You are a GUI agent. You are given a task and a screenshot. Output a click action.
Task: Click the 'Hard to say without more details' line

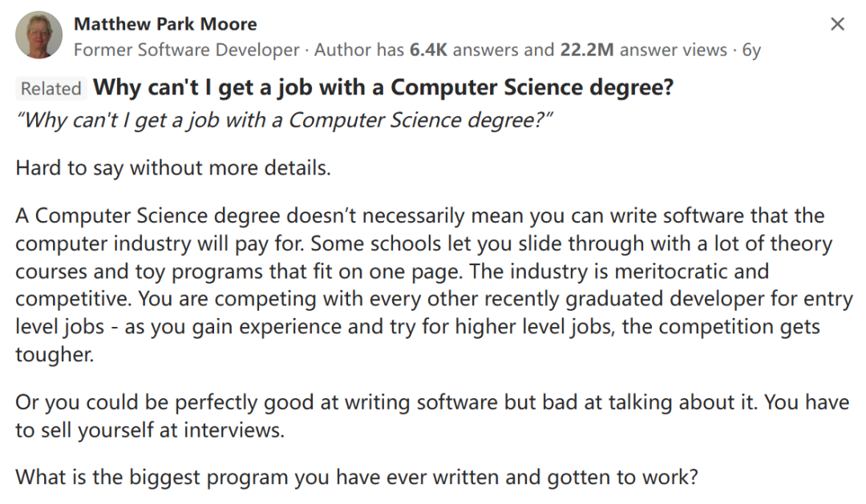(x=173, y=167)
